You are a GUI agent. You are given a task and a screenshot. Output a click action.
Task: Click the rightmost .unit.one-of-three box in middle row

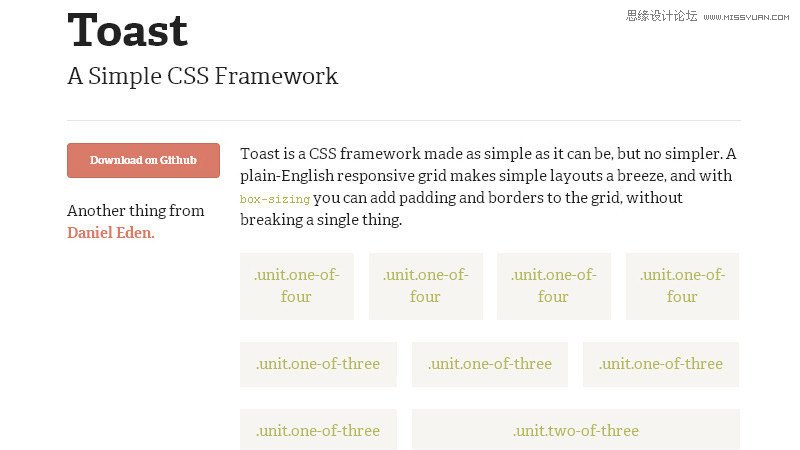pos(660,364)
